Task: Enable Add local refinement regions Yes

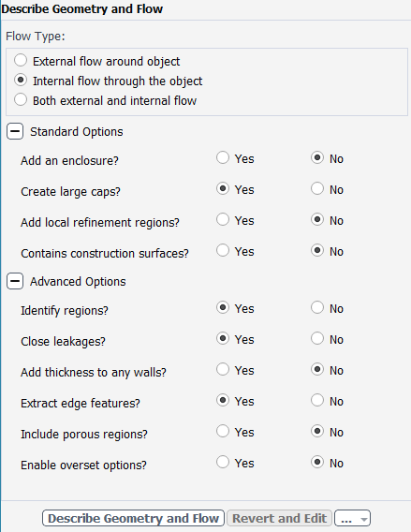Action: (223, 219)
